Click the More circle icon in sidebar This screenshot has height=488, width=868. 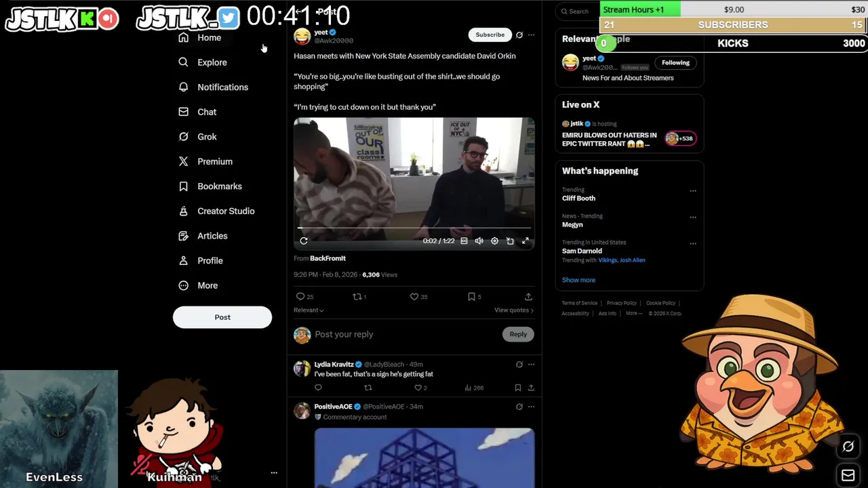[x=183, y=285]
